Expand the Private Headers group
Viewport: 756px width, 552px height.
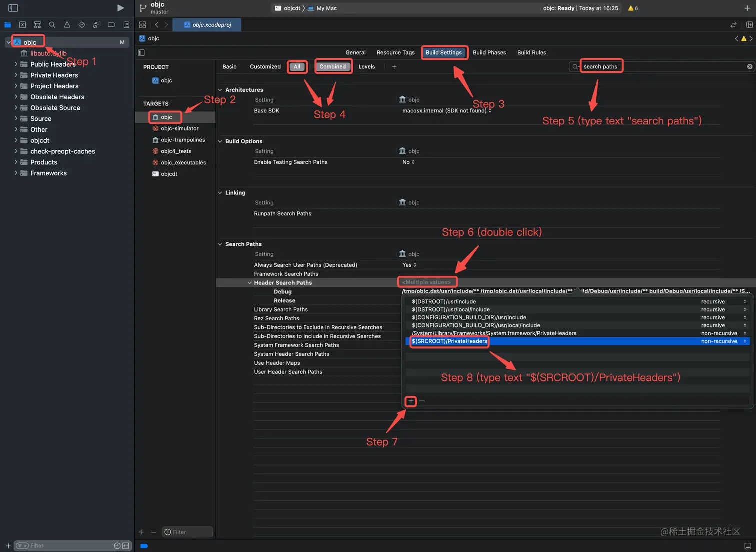coord(16,75)
